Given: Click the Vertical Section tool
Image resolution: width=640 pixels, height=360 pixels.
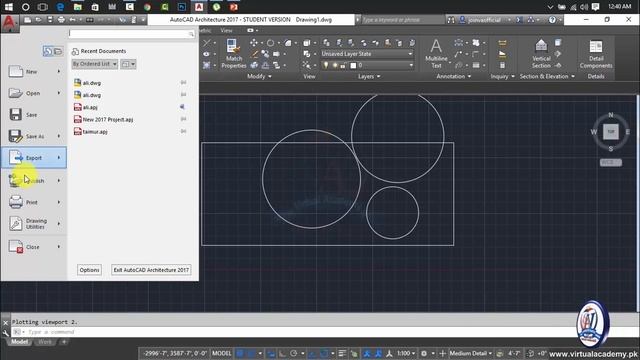Looking at the screenshot, I should 541,54.
